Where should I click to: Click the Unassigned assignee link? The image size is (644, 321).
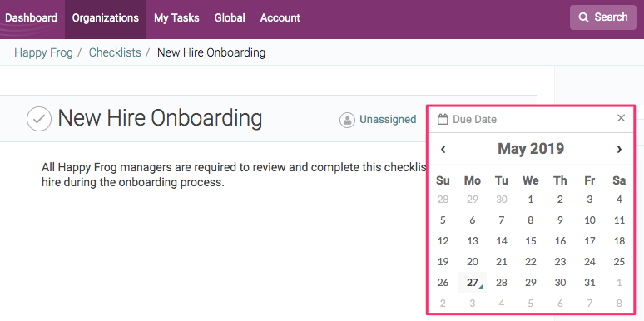coord(388,120)
